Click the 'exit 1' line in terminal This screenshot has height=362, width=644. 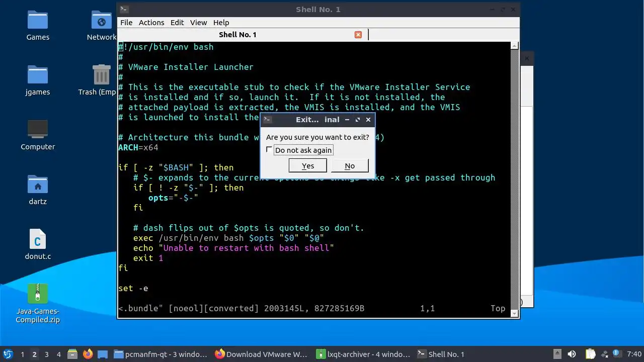click(148, 258)
